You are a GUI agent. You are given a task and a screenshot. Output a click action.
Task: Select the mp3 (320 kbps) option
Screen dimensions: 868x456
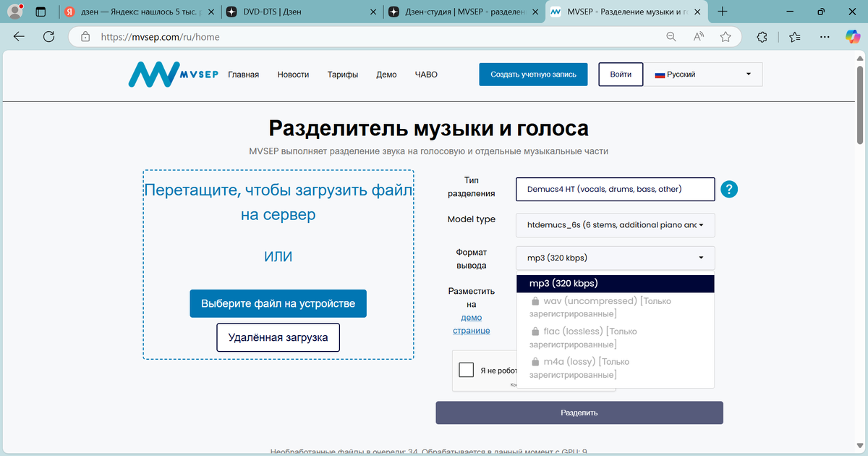click(616, 284)
